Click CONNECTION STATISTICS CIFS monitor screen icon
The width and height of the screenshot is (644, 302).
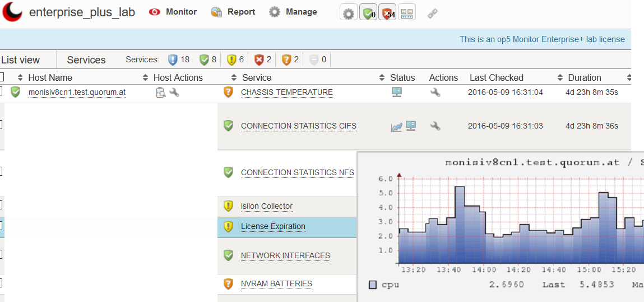click(x=411, y=126)
